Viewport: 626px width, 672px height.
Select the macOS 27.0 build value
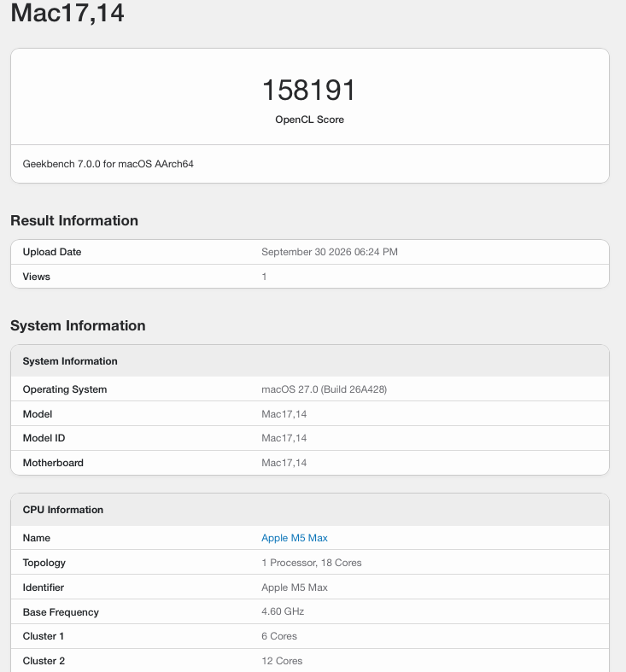tap(325, 389)
